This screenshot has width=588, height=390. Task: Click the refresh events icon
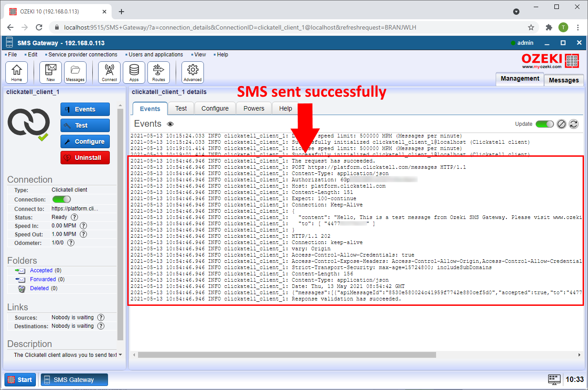[x=574, y=124]
